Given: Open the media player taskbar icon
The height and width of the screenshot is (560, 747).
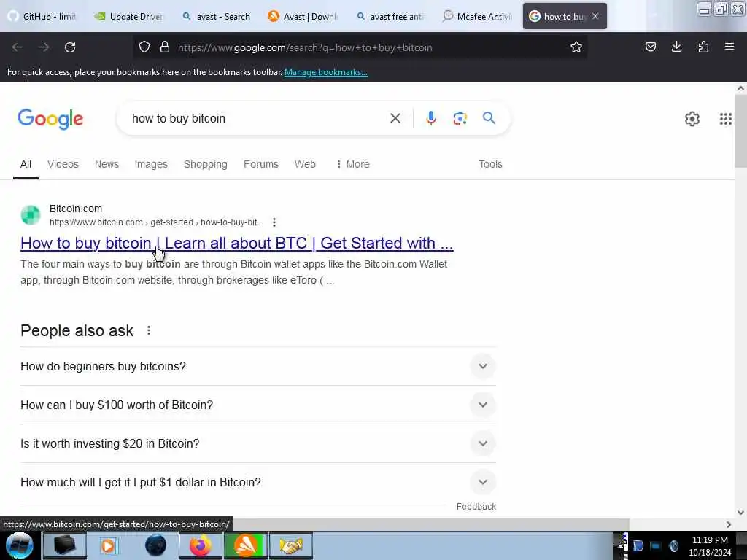Looking at the screenshot, I should click(109, 545).
